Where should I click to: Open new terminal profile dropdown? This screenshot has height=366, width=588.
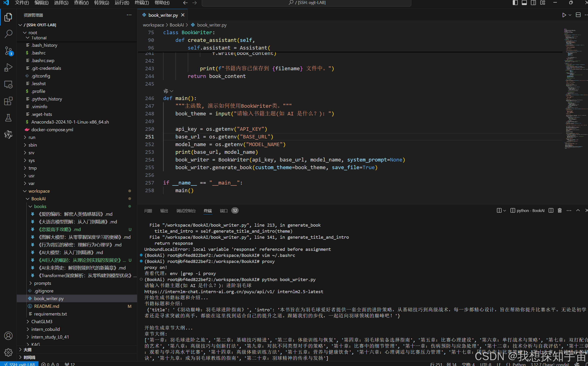click(x=504, y=211)
